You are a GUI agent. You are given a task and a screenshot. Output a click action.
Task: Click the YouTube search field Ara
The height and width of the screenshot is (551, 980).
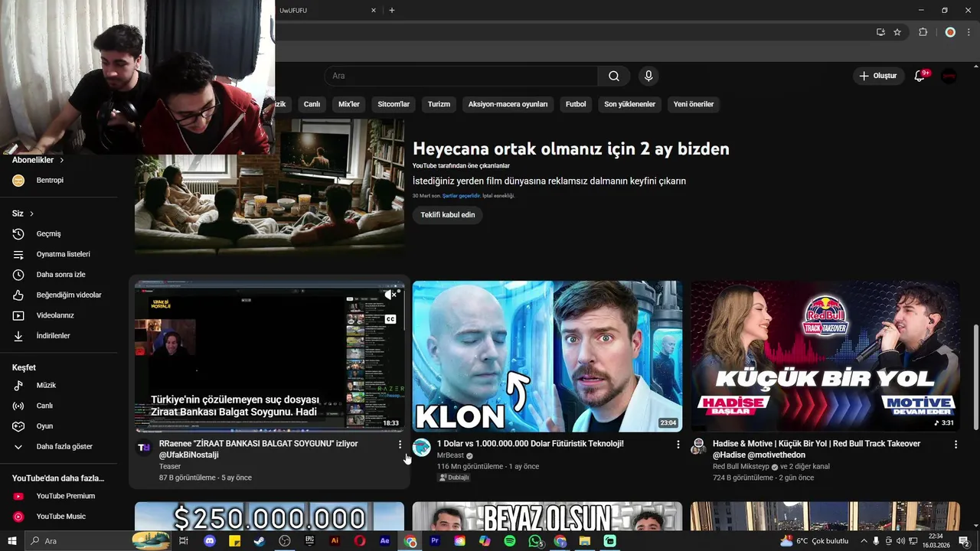[x=461, y=76]
